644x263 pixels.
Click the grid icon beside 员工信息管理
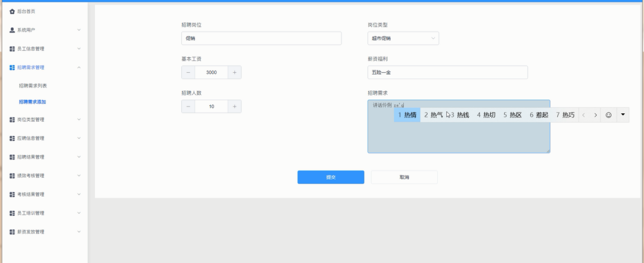[13, 49]
